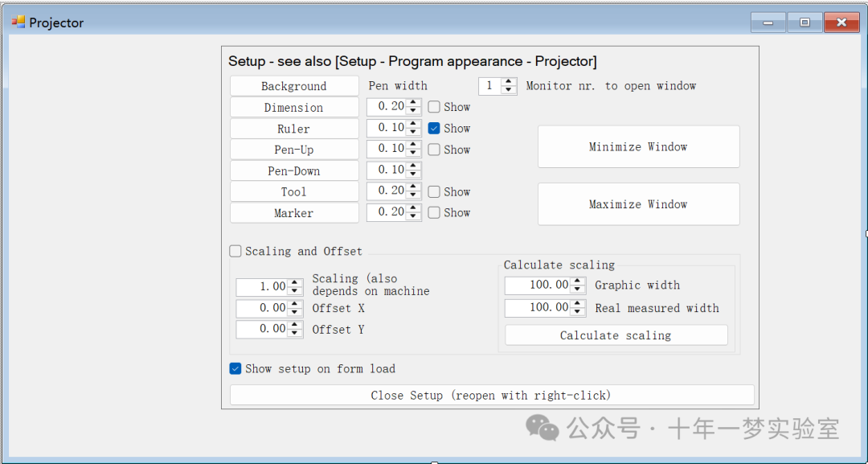
Task: Decrease monitor number with down arrow
Action: tap(509, 89)
